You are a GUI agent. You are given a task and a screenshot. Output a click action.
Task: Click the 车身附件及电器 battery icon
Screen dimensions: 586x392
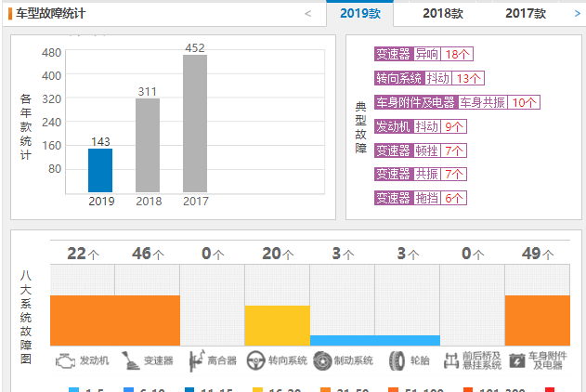coord(517,361)
